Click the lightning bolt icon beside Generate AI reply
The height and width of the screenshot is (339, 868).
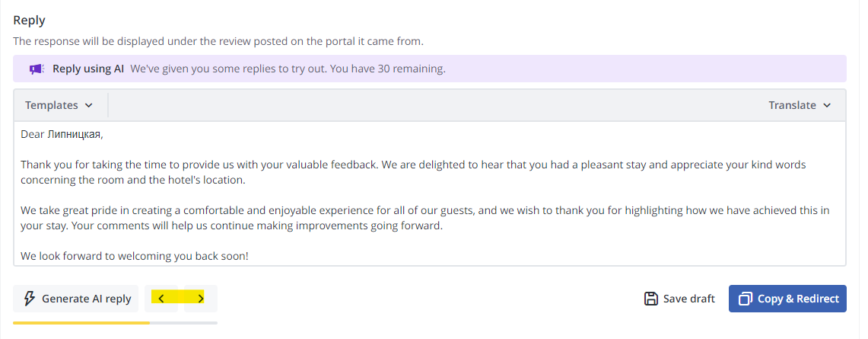[30, 299]
